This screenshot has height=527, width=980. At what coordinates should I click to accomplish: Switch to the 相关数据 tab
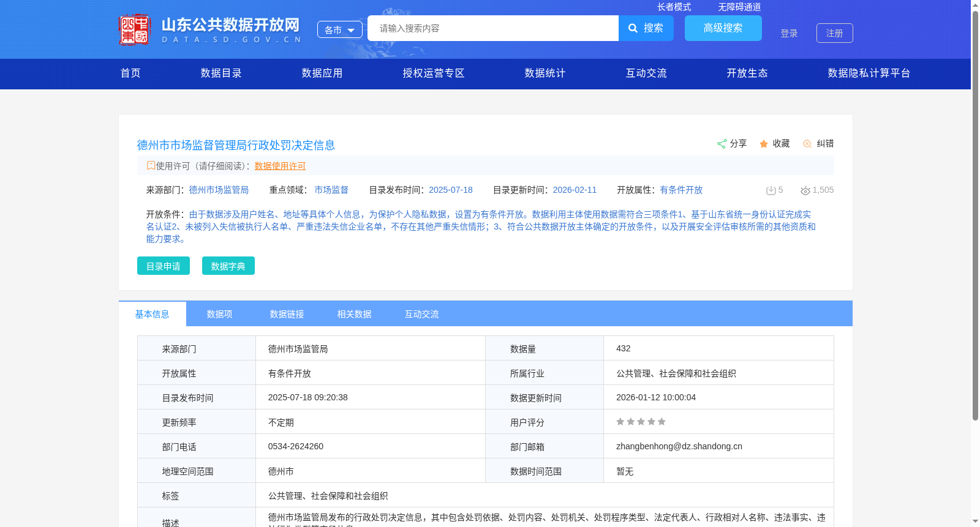[355, 314]
